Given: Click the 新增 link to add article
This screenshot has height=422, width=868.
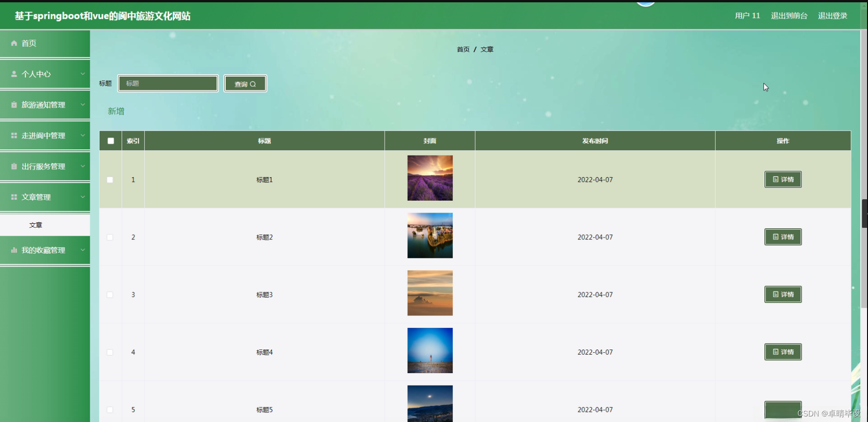Looking at the screenshot, I should click(116, 111).
